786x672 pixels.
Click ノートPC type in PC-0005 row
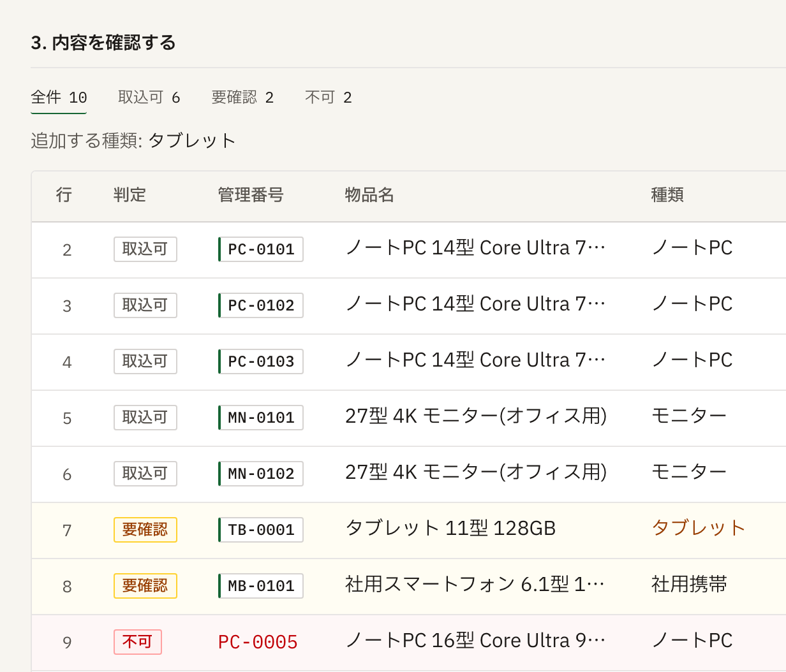tap(692, 641)
